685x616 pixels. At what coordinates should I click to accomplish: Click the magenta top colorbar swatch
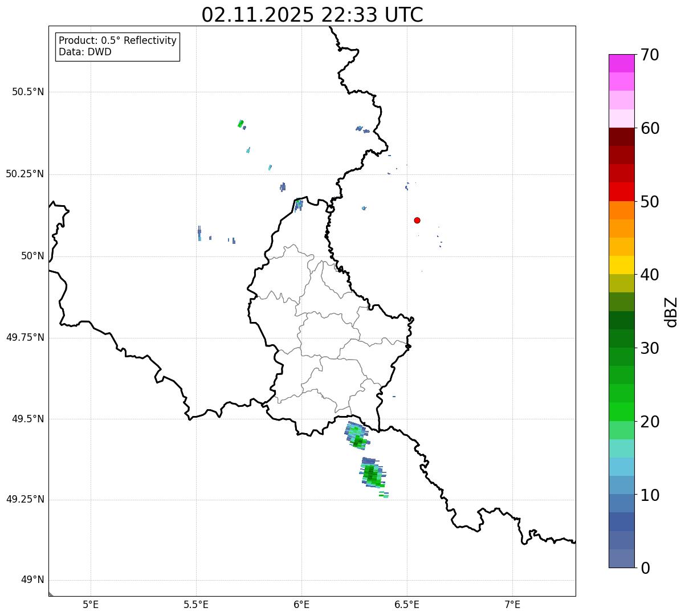(x=622, y=63)
